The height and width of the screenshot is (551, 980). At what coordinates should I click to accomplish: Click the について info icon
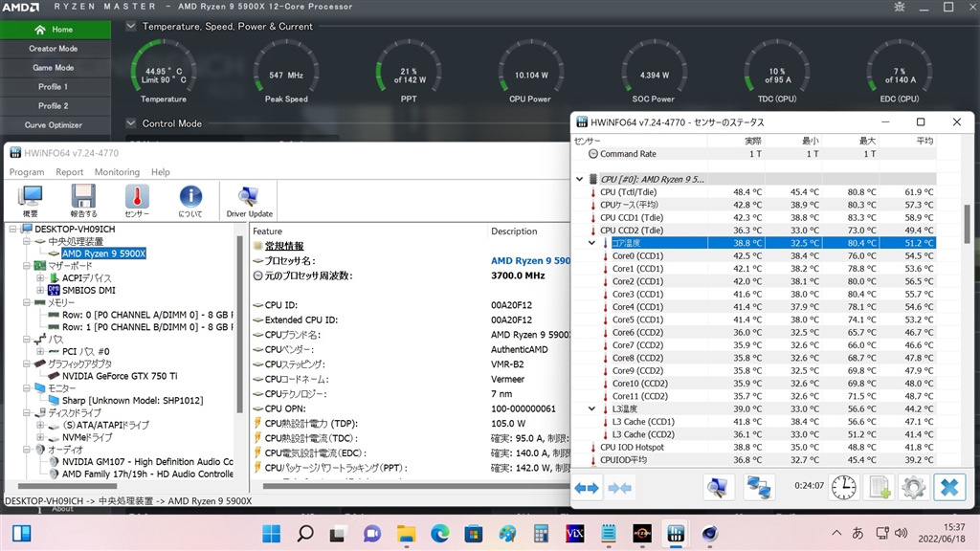[190, 201]
